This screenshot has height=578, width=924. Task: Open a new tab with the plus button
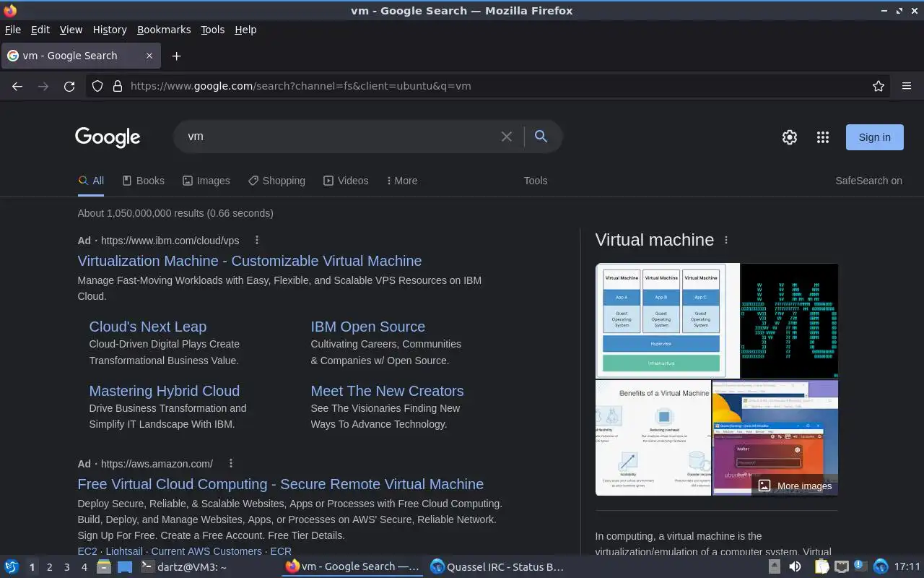(176, 56)
